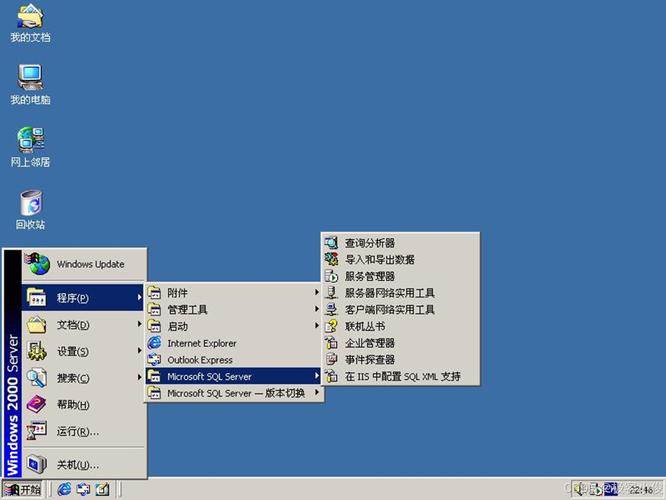Open the 附件 programs entry
Image resolution: width=666 pixels, height=500 pixels.
tap(233, 292)
